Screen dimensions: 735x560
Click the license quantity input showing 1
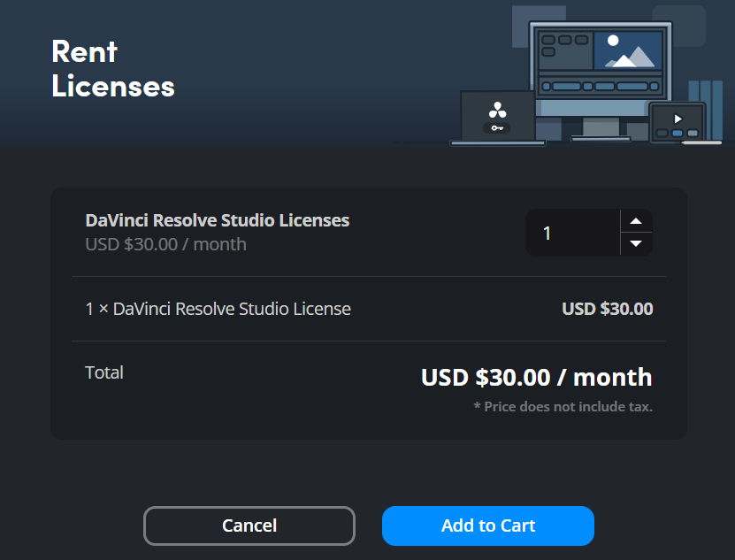(x=570, y=232)
